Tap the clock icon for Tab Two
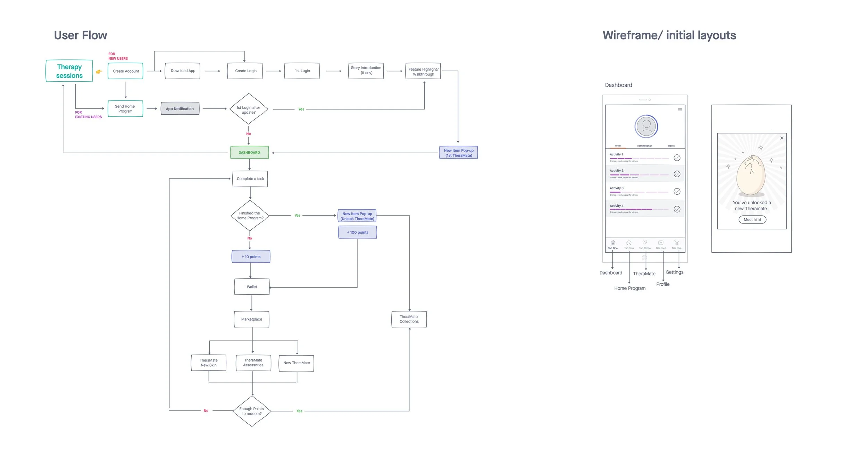 (629, 243)
